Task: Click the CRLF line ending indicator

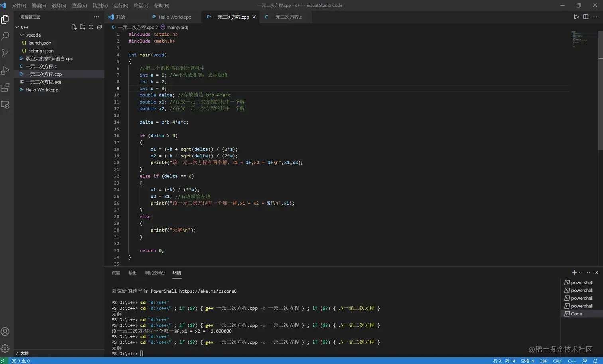Action: coord(557,361)
